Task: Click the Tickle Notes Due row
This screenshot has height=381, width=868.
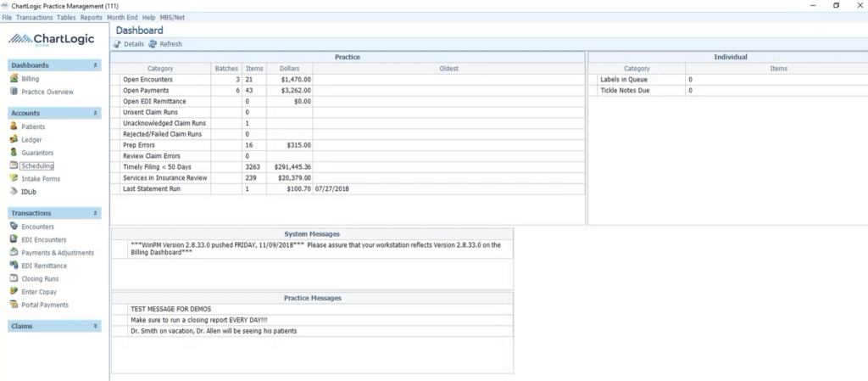Action: point(728,90)
